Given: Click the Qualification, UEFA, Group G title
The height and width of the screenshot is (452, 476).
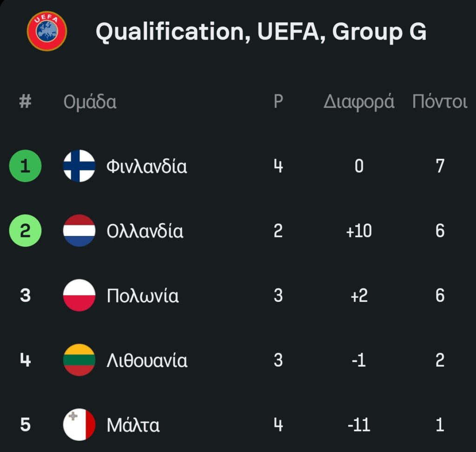Looking at the screenshot, I should coord(261,32).
